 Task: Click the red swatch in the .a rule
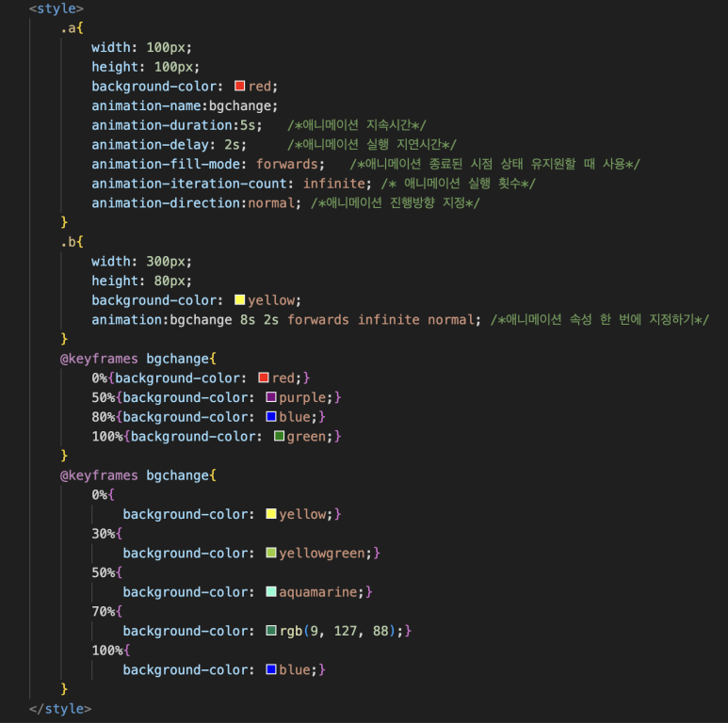(239, 86)
